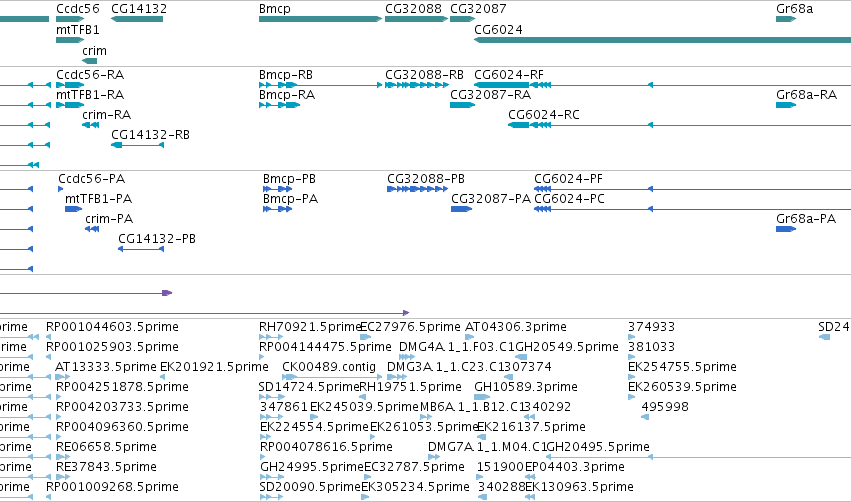
Task: Click the long CG6024 gene bar
Action: 662,40
